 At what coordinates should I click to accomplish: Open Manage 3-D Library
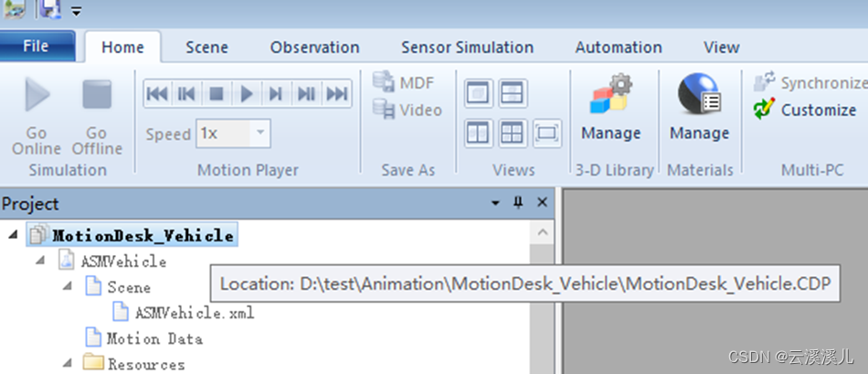point(611,108)
